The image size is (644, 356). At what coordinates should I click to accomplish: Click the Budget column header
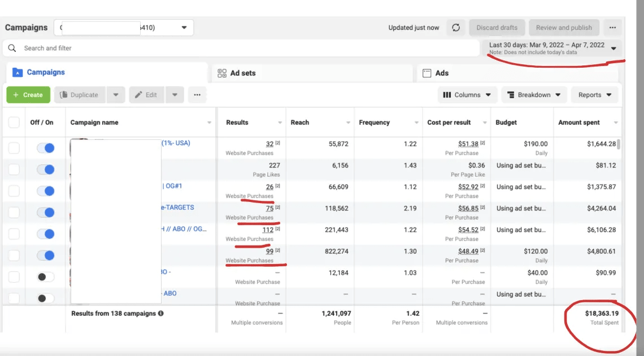[506, 122]
